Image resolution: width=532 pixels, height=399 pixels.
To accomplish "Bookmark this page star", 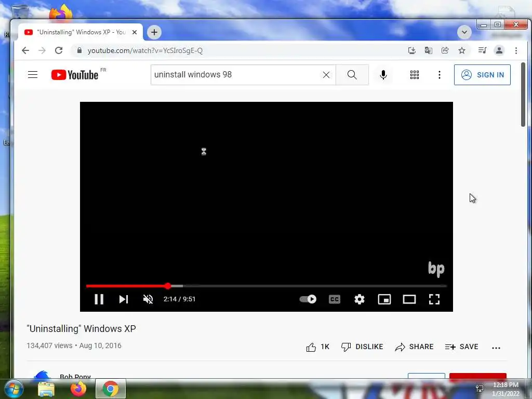I will coord(462,50).
